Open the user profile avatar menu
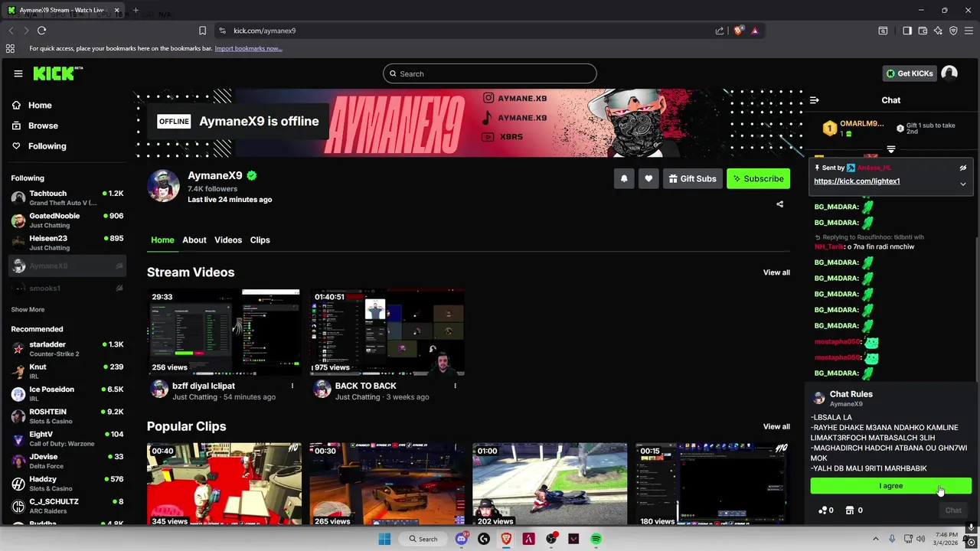 pos(949,73)
